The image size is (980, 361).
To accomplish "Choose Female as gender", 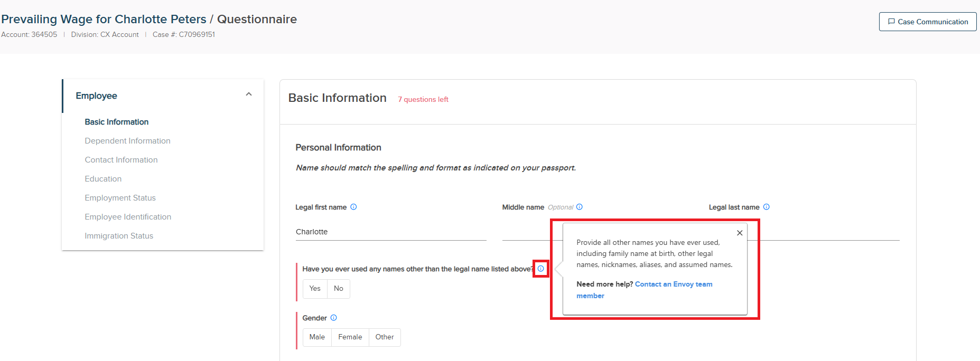I will pyautogui.click(x=350, y=337).
